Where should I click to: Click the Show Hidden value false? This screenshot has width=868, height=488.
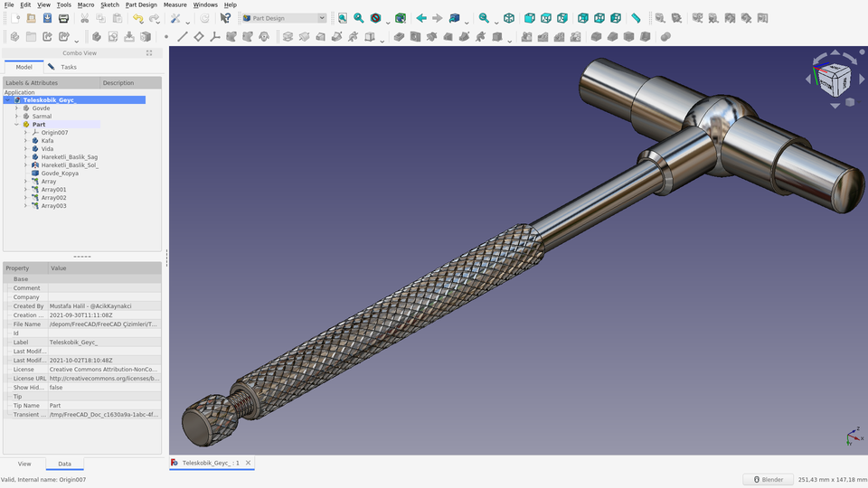pos(105,388)
